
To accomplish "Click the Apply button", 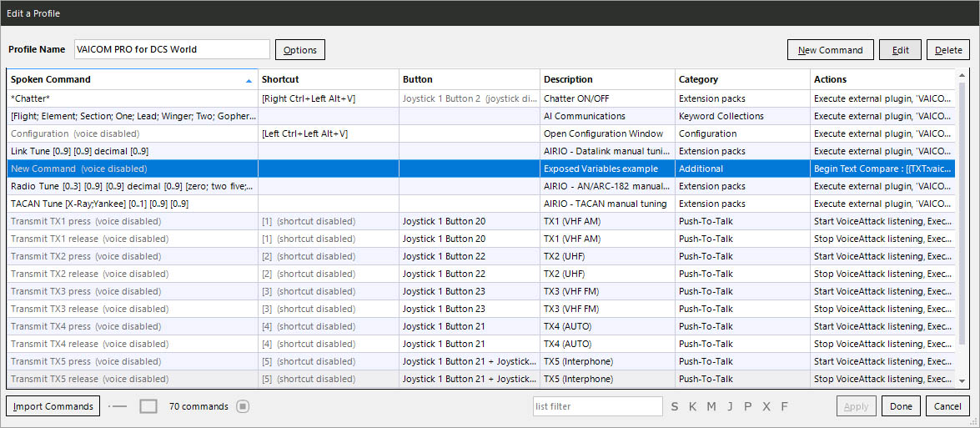I will [x=856, y=406].
